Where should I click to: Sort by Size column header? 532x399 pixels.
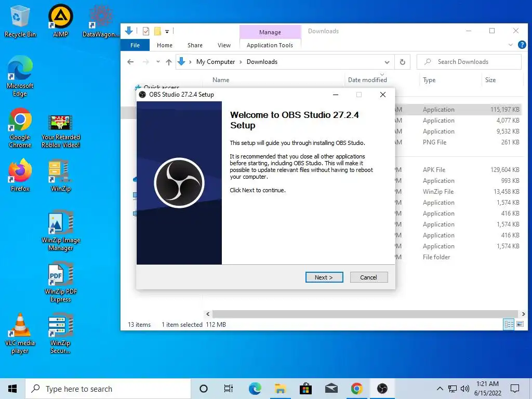[490, 80]
